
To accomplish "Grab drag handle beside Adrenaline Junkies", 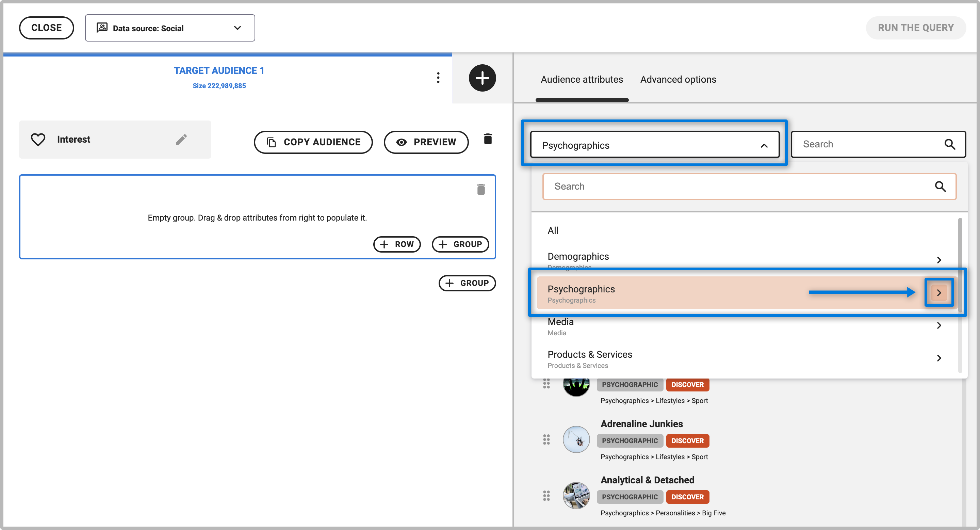I will click(546, 439).
